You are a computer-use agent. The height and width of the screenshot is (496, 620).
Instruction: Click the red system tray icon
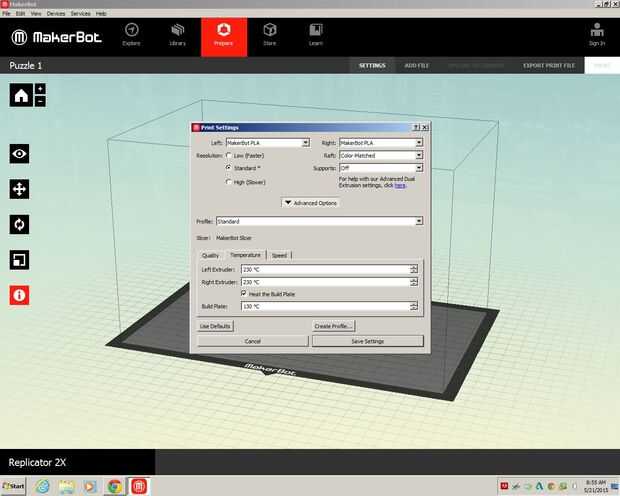click(504, 486)
